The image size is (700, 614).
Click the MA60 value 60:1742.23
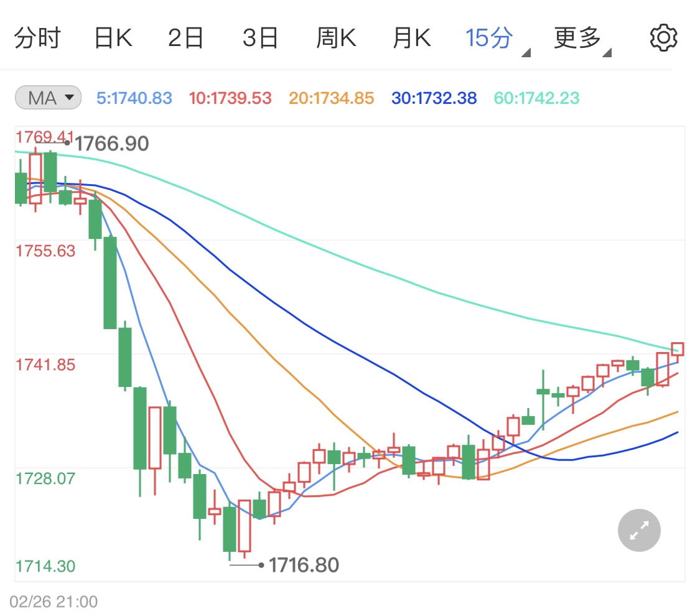click(536, 98)
